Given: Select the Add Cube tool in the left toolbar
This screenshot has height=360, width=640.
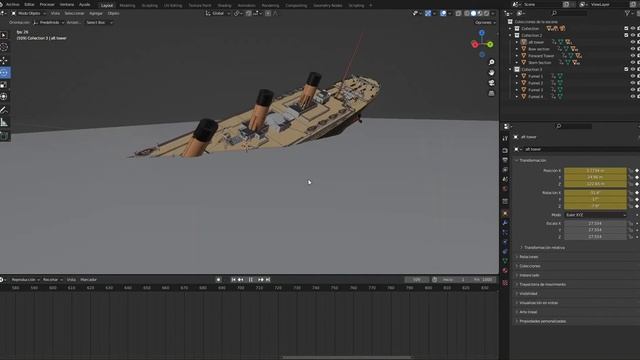Looking at the screenshot, I should (x=4, y=136).
